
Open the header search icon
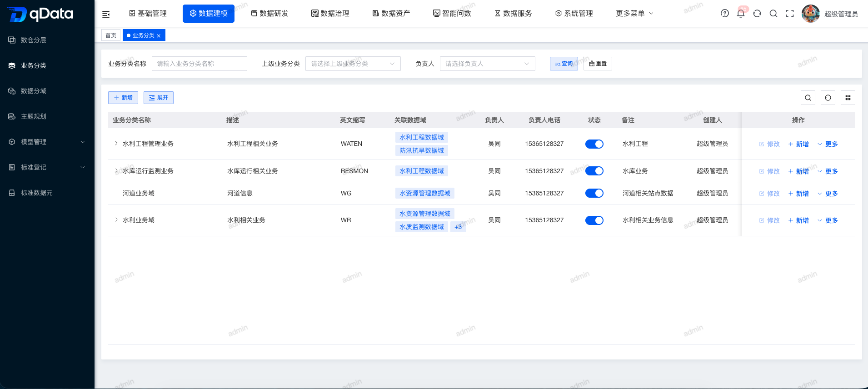point(773,14)
